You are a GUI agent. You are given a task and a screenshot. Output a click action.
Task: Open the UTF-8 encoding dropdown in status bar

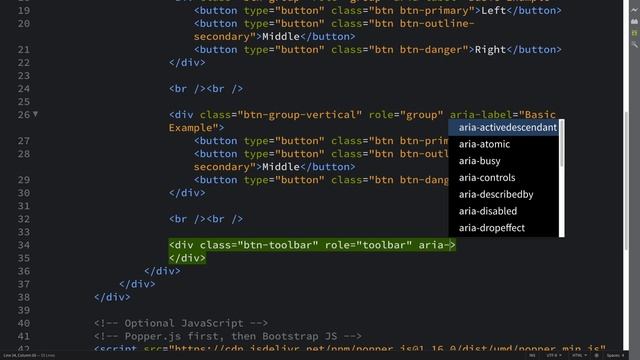(553, 356)
